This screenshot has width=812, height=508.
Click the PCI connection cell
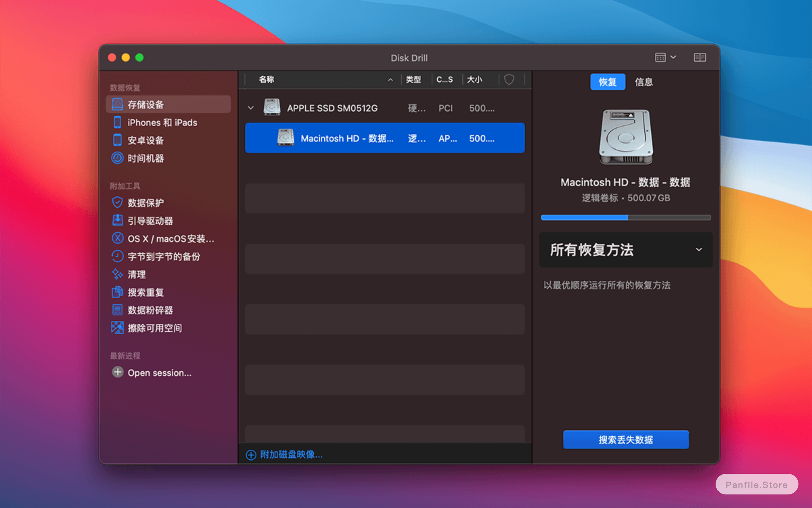click(x=446, y=108)
